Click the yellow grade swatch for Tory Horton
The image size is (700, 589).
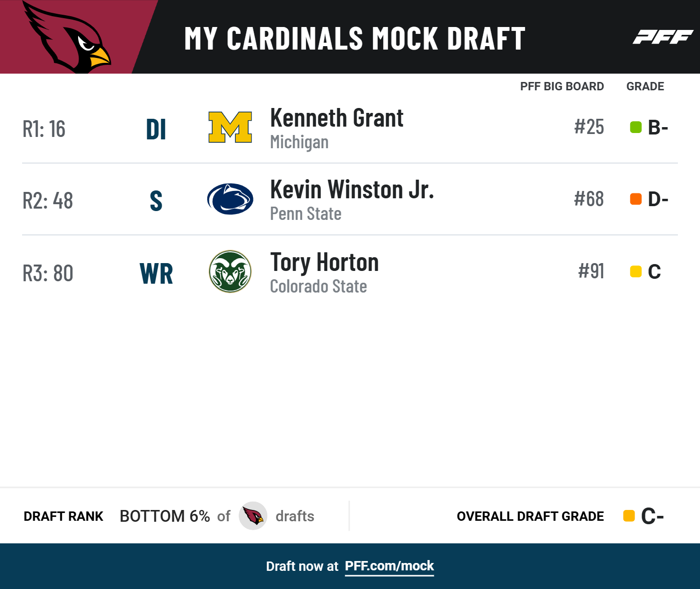coord(636,271)
